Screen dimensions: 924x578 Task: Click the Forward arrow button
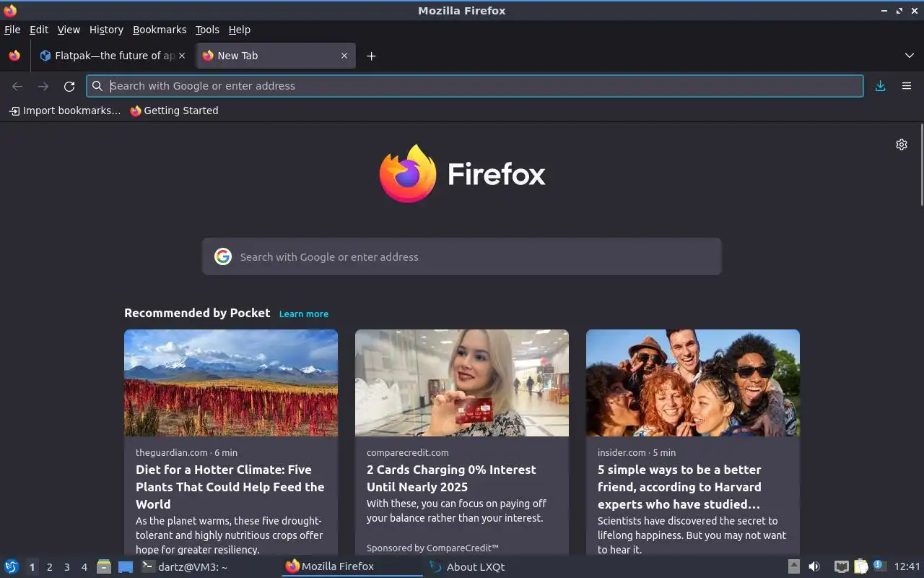(x=43, y=86)
